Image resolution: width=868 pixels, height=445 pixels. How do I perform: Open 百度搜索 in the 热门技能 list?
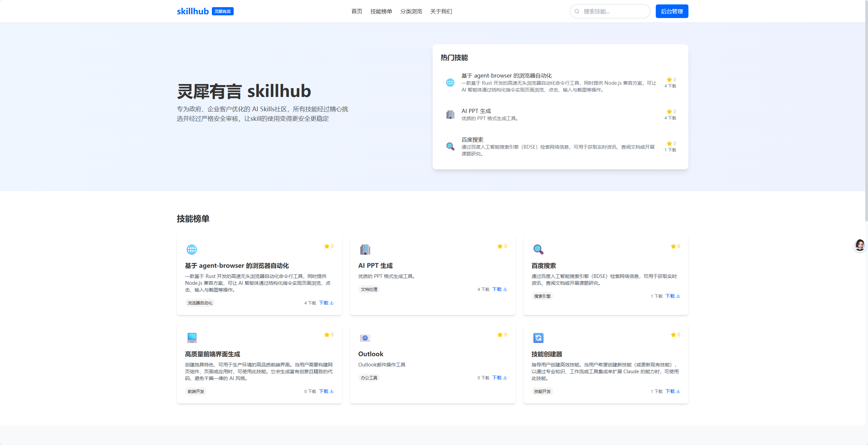(x=472, y=139)
